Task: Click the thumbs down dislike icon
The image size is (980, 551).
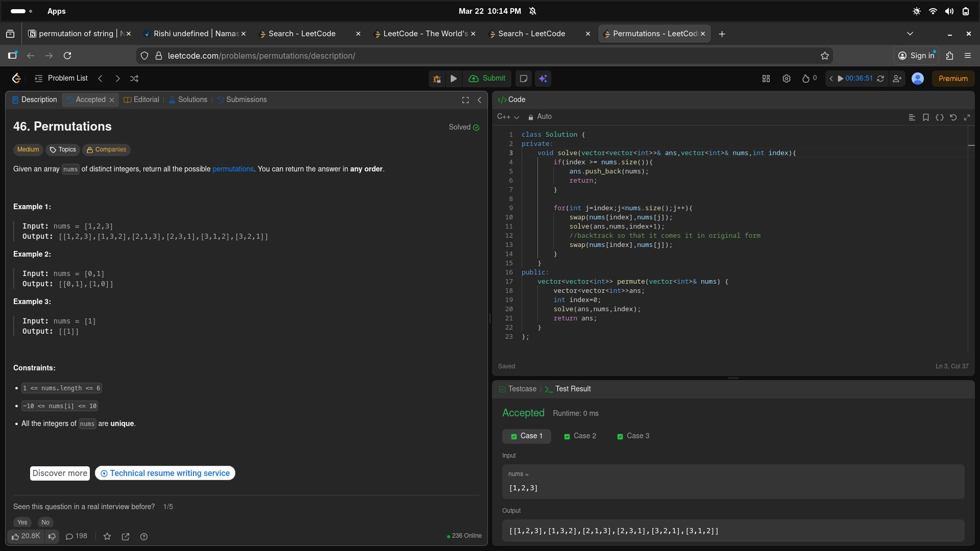Action: coord(52,536)
